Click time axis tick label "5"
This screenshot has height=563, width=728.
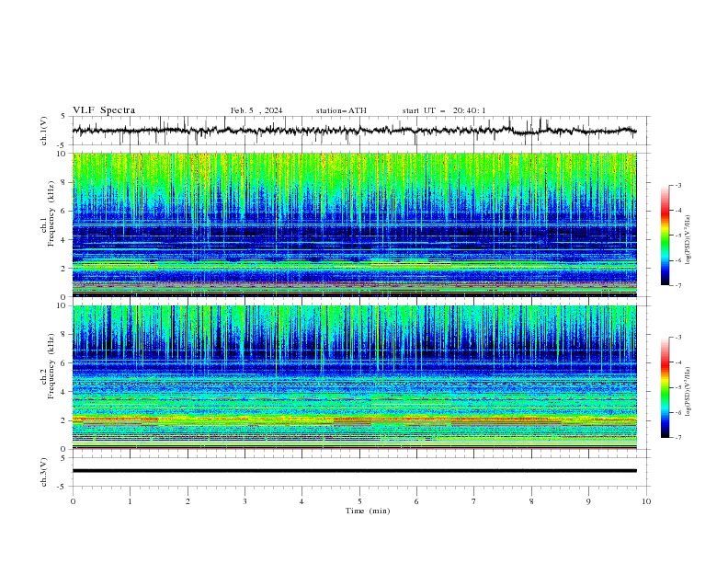[359, 501]
